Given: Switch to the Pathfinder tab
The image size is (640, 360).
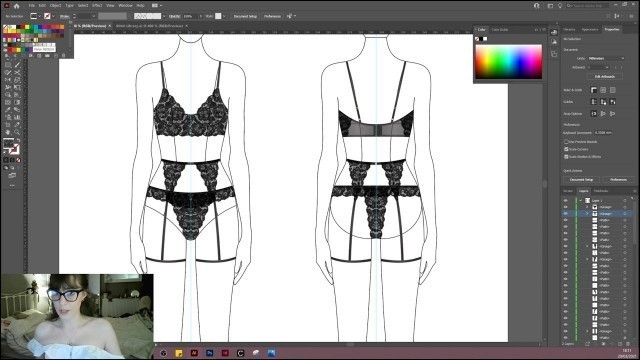Looking at the screenshot, I should [x=600, y=191].
